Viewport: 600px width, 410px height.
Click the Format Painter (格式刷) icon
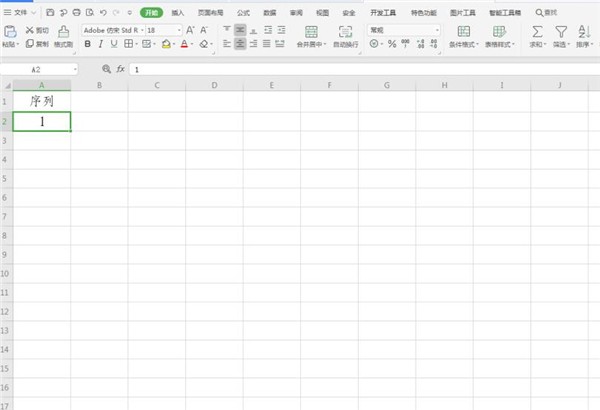pyautogui.click(x=63, y=35)
